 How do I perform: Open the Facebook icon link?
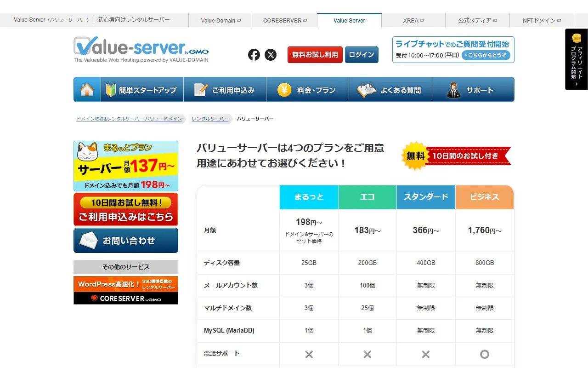point(254,55)
